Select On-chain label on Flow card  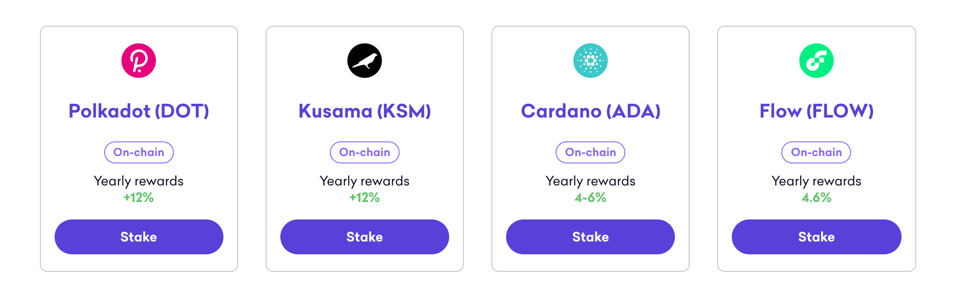click(816, 152)
